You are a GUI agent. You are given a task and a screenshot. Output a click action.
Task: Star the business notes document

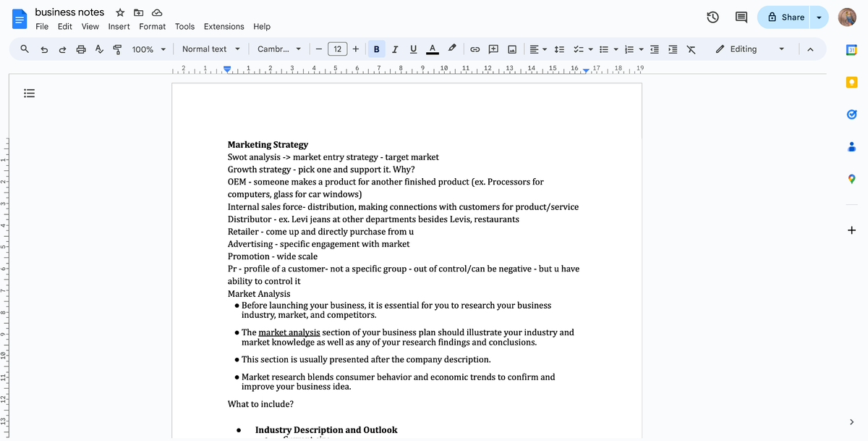click(119, 12)
